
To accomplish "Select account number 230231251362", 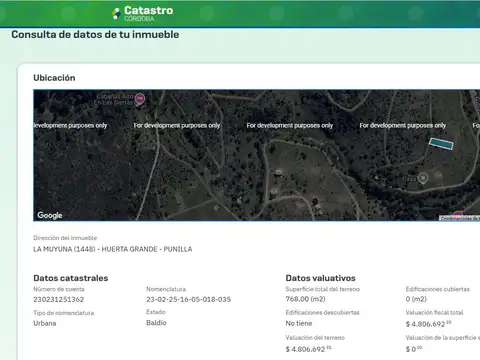I will coord(59,299).
